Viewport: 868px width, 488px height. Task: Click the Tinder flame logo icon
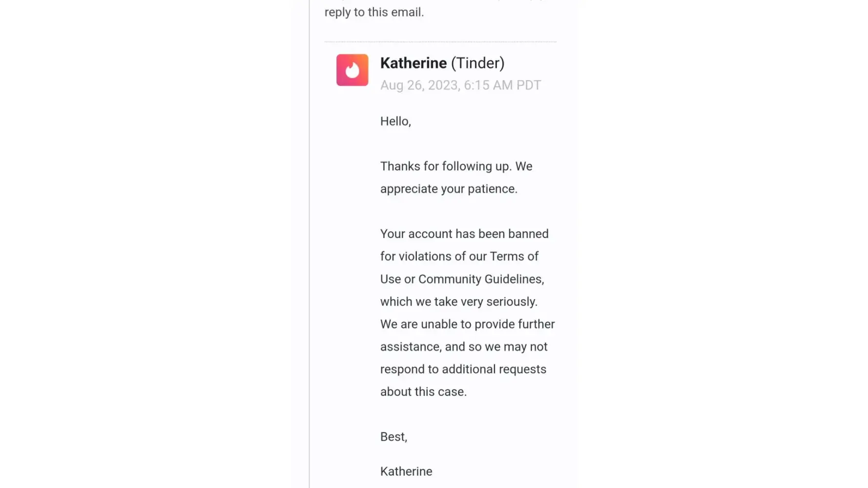(x=352, y=70)
